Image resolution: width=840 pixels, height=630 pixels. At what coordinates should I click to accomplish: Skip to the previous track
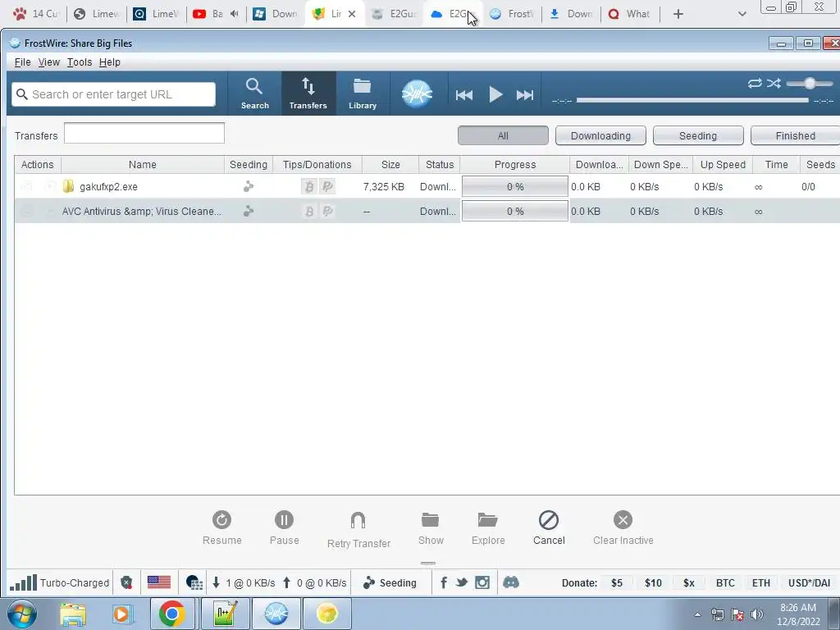(x=464, y=95)
